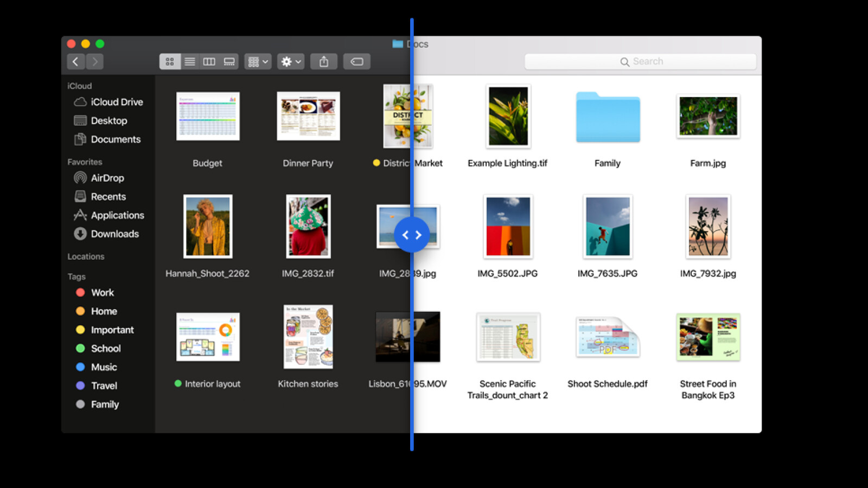
Task: Go forward with the right chevron
Action: coord(95,62)
